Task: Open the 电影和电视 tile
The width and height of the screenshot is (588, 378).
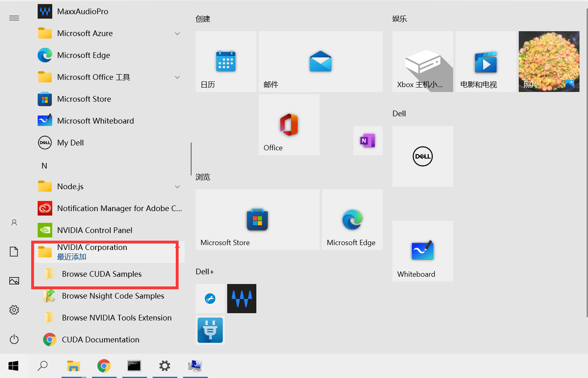Action: 486,62
